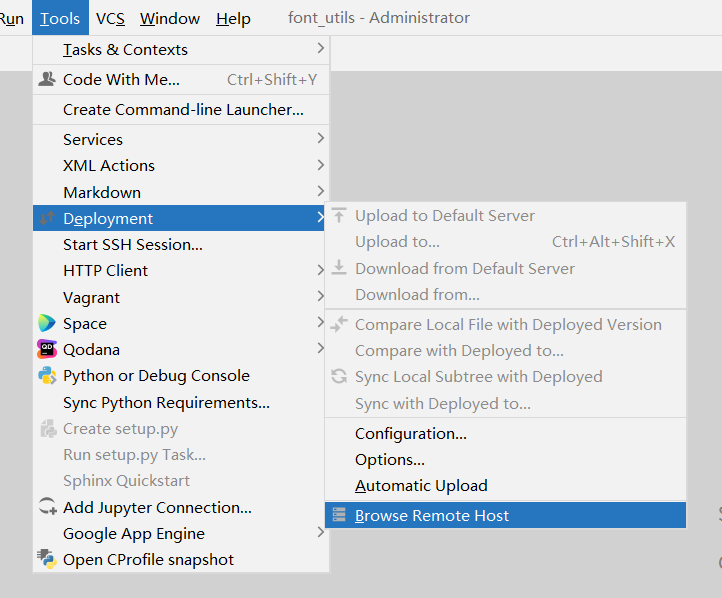
Task: Click Compare Local File with Deployed Version
Action: tap(508, 325)
